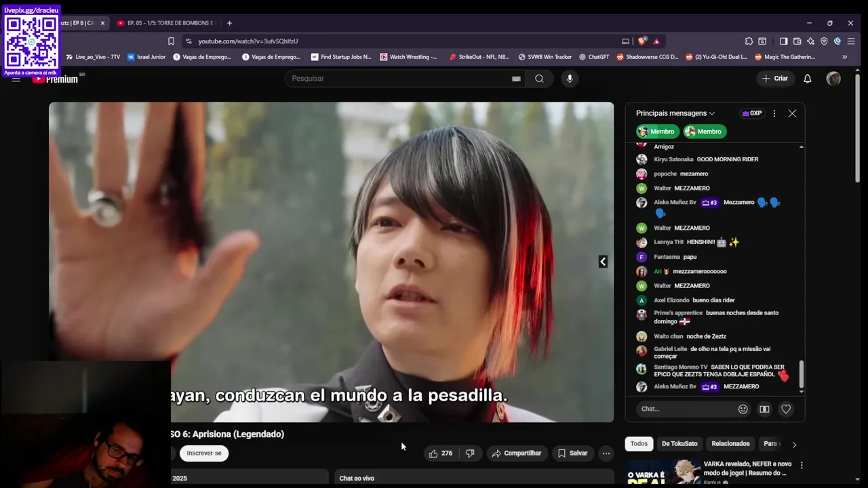Image resolution: width=868 pixels, height=488 pixels.
Task: Click the first Membro chip
Action: pos(656,131)
